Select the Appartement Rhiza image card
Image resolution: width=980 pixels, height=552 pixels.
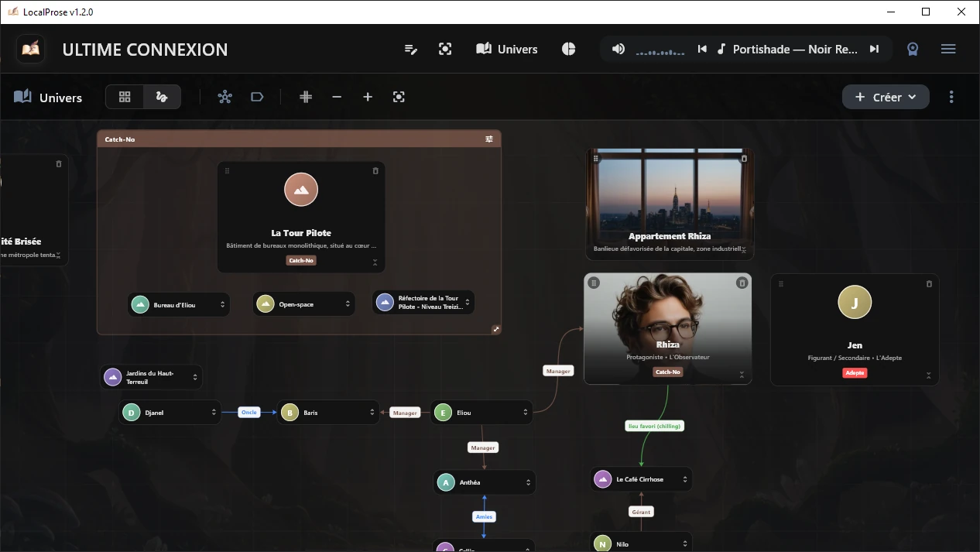click(670, 203)
